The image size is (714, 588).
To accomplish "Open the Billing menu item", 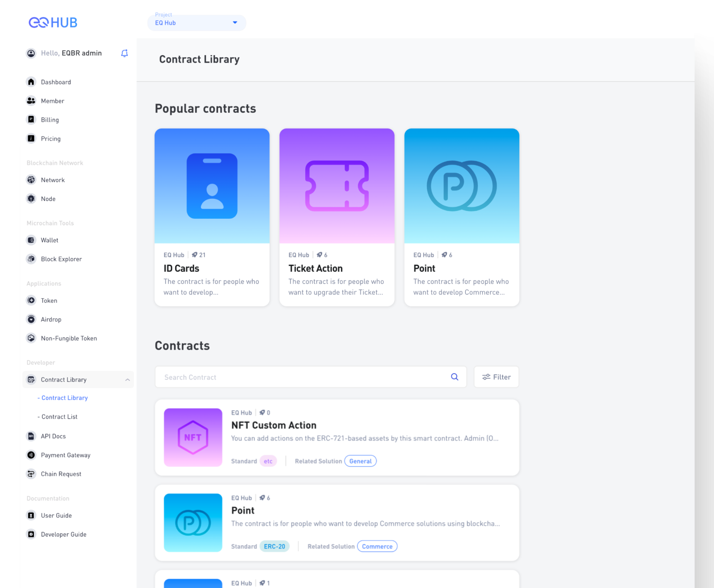I will [x=50, y=120].
